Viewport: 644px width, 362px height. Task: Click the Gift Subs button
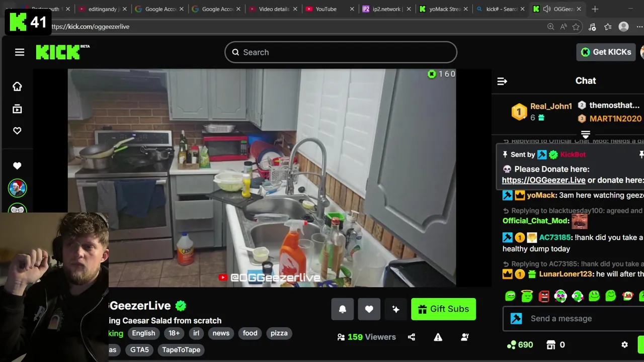[443, 309]
